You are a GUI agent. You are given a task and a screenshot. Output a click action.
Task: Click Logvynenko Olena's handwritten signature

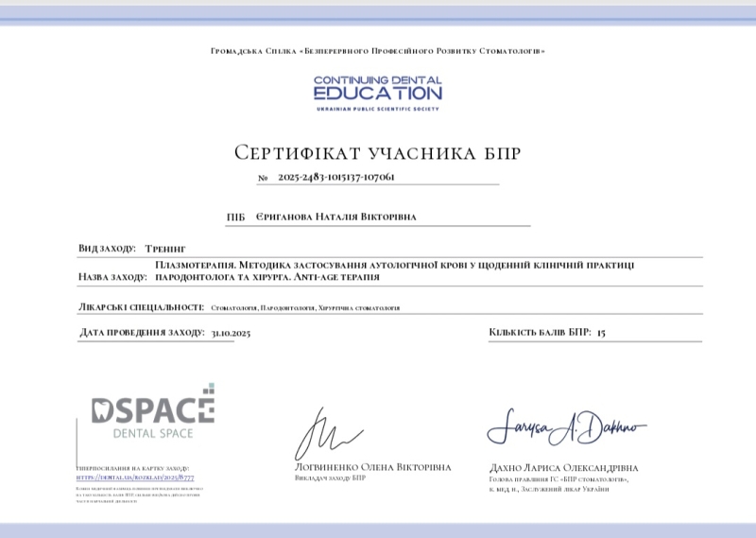click(x=328, y=437)
